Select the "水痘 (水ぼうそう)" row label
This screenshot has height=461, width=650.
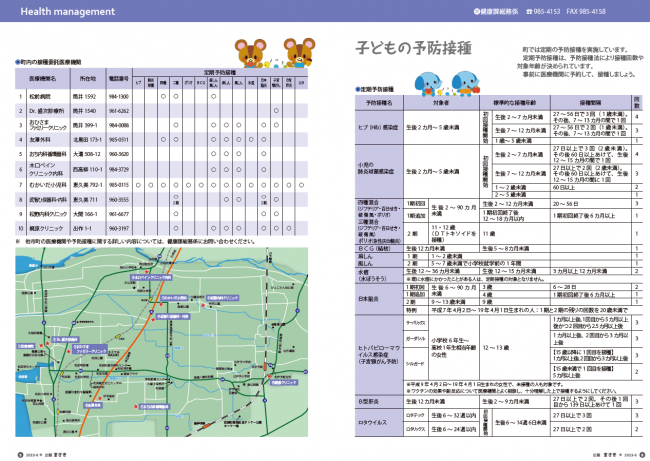click(372, 275)
